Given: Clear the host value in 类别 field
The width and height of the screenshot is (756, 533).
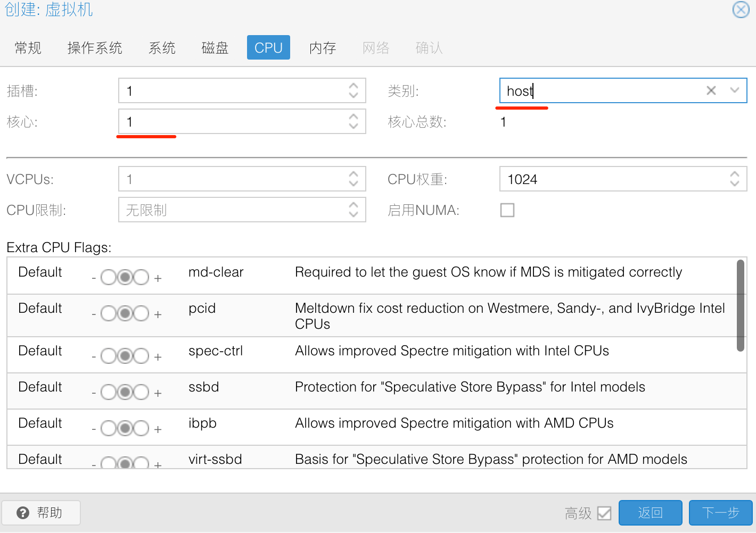Looking at the screenshot, I should [x=711, y=90].
